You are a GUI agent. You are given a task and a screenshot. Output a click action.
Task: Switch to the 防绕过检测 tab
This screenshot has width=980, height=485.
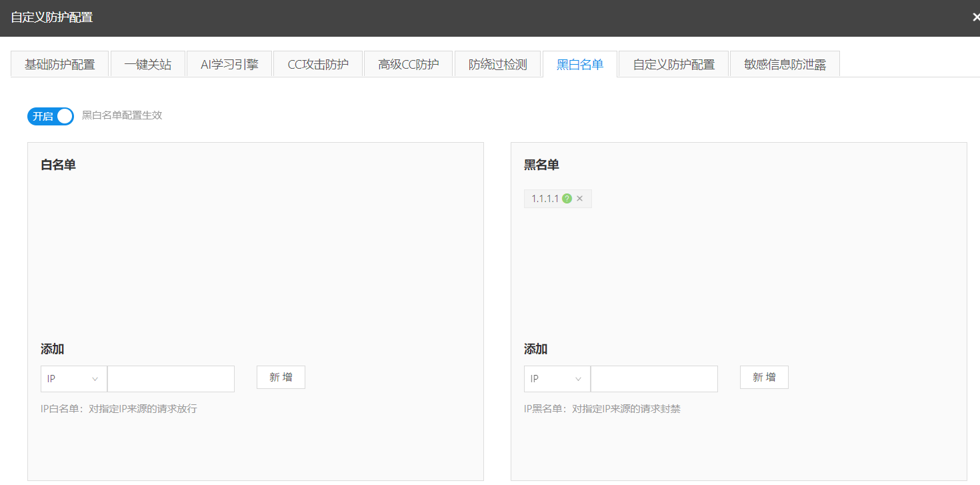pyautogui.click(x=497, y=65)
